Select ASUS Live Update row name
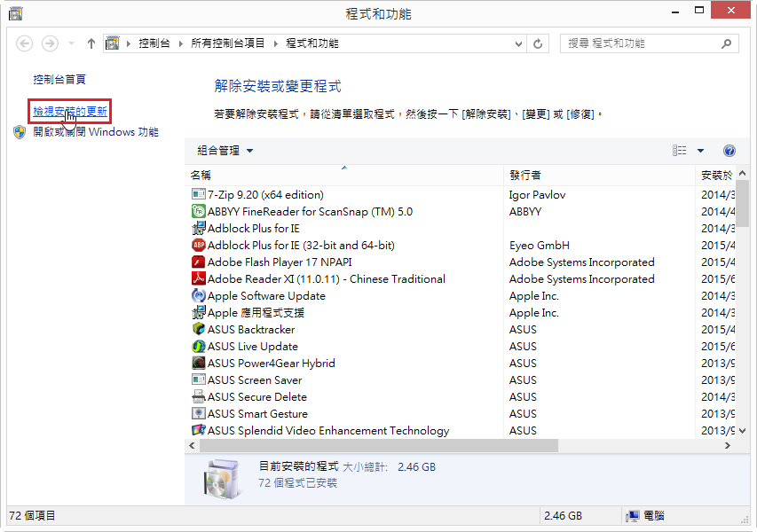The image size is (757, 532). [253, 347]
